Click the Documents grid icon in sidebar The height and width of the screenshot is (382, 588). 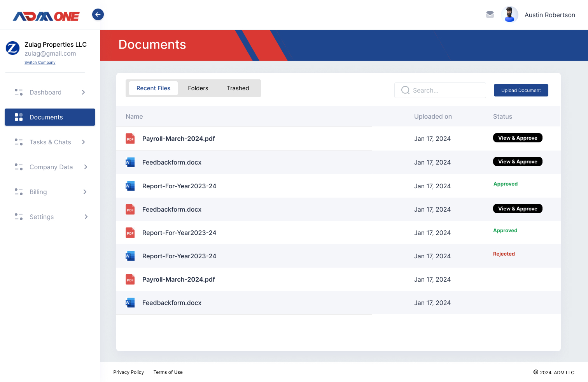(19, 117)
